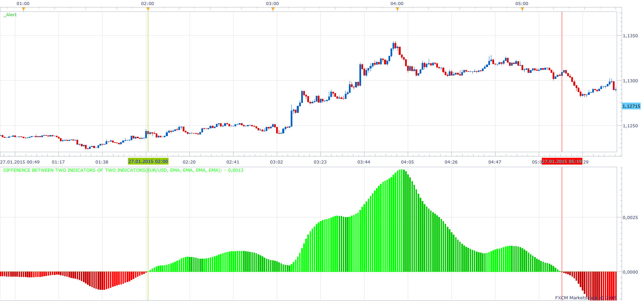Viewport: 644px width, 301px height.
Task: Click the 03:23 time axis label
Action: 320,162
